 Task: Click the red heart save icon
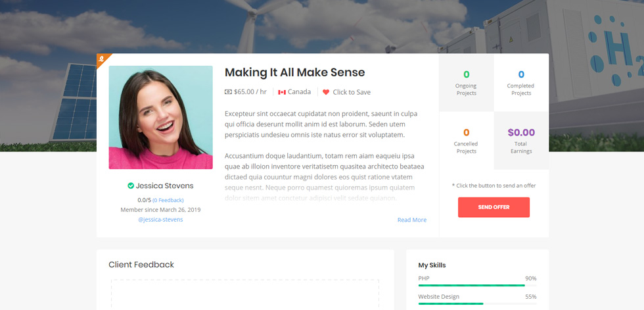[326, 92]
